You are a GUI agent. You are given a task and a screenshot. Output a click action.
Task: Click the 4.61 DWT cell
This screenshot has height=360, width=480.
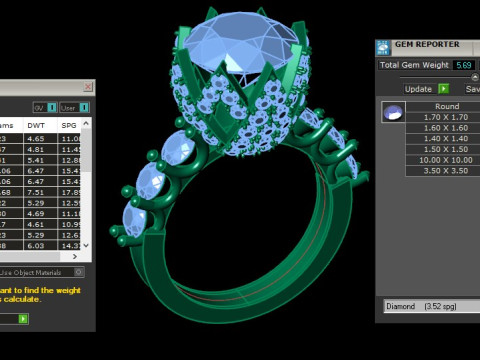click(40, 224)
